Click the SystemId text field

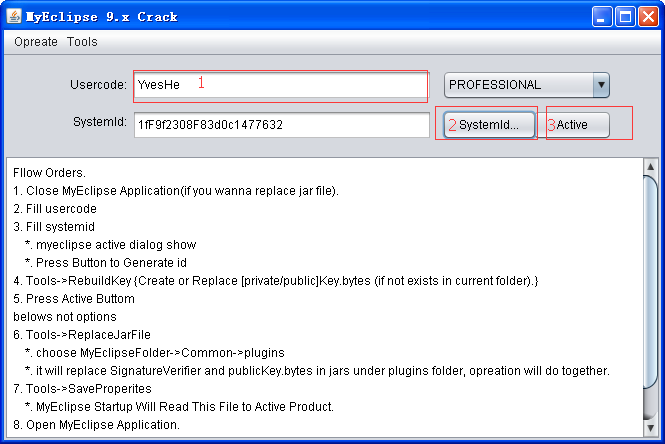click(282, 125)
